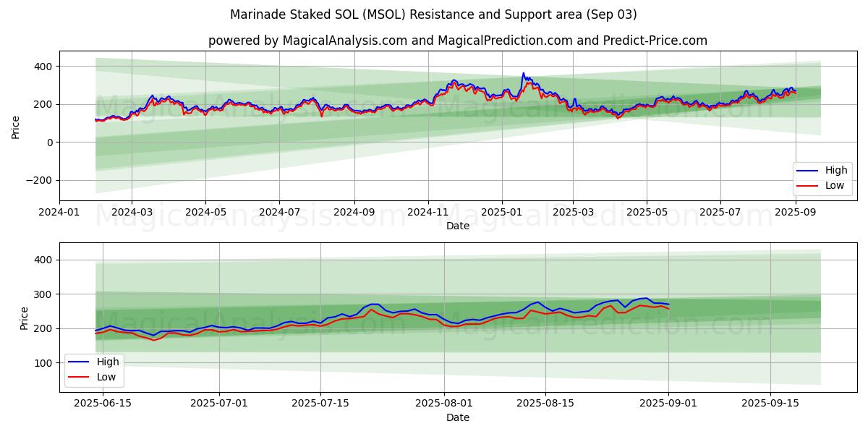Viewport: 868px width, 434px height.
Task: Click the 'Date' axis title under top chart
Action: 458,226
